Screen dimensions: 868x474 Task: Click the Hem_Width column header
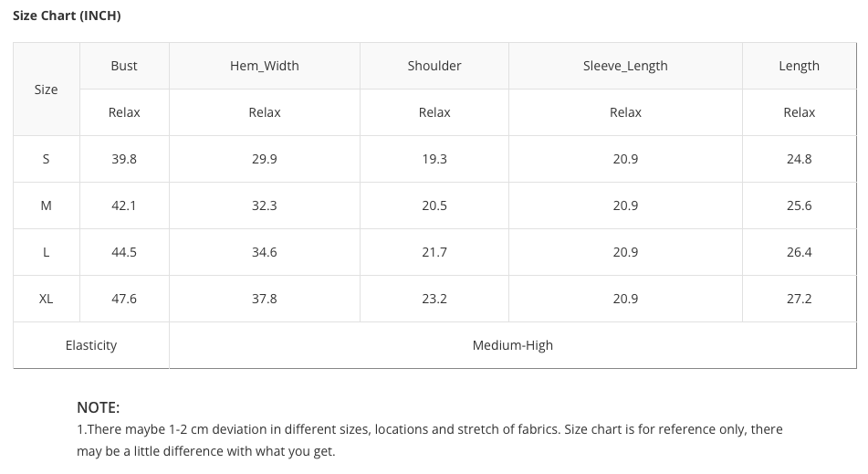[265, 66]
